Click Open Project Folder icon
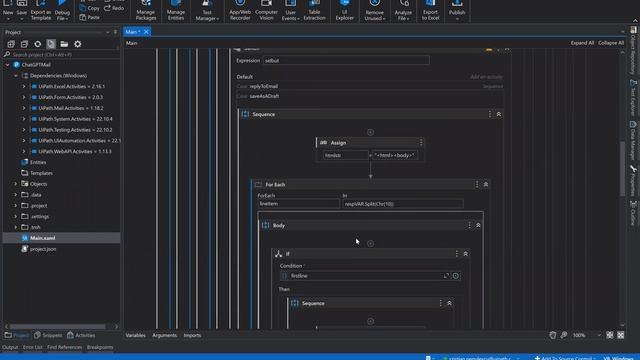Image resolution: width=640 pixels, height=360 pixels. 64,44
